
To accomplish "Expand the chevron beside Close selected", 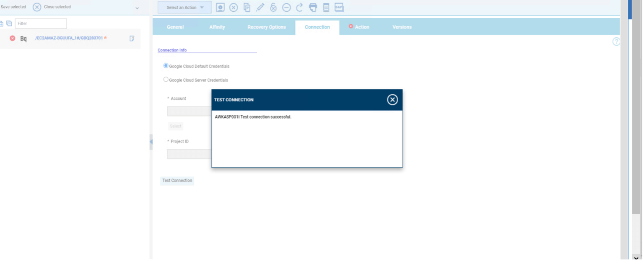I will [x=137, y=8].
